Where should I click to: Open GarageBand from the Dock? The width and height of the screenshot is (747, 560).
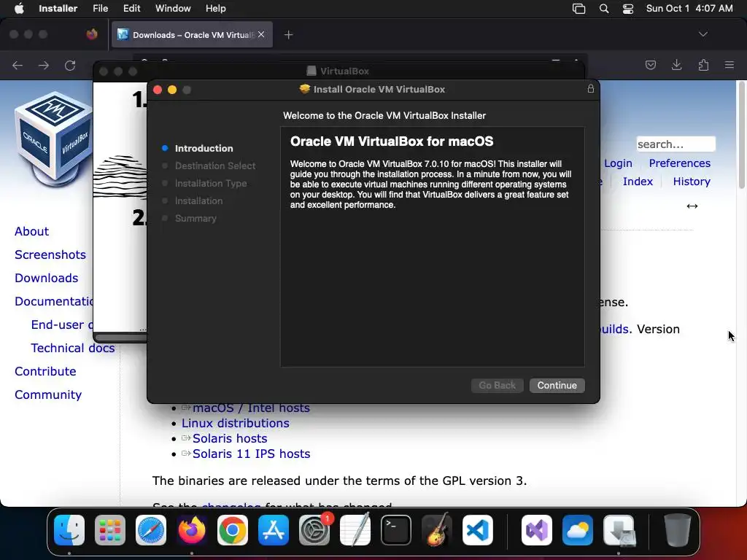click(437, 530)
